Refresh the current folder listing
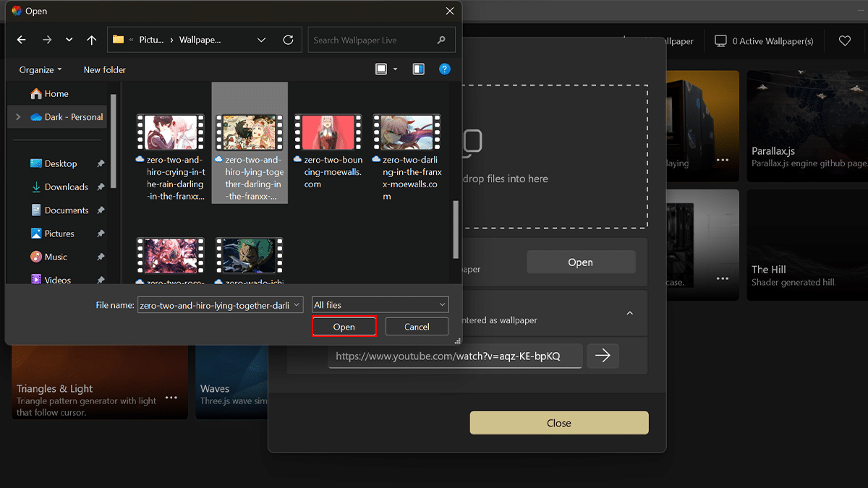The image size is (868, 488). (x=288, y=40)
